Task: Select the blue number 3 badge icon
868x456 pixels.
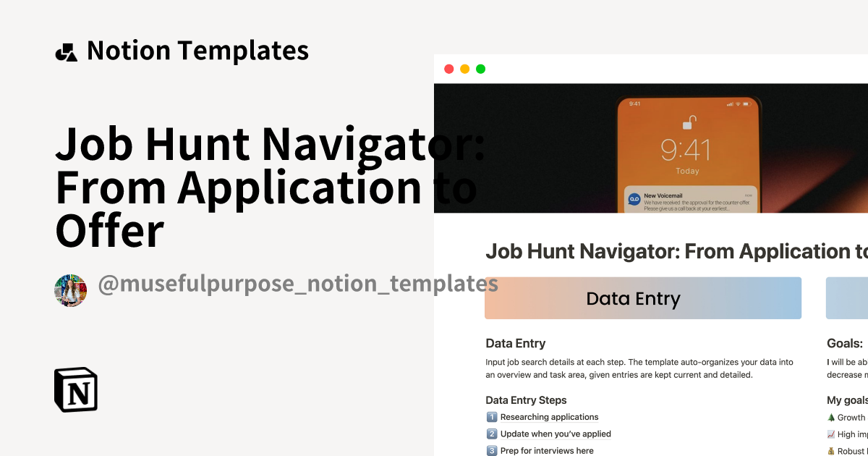Action: [490, 450]
